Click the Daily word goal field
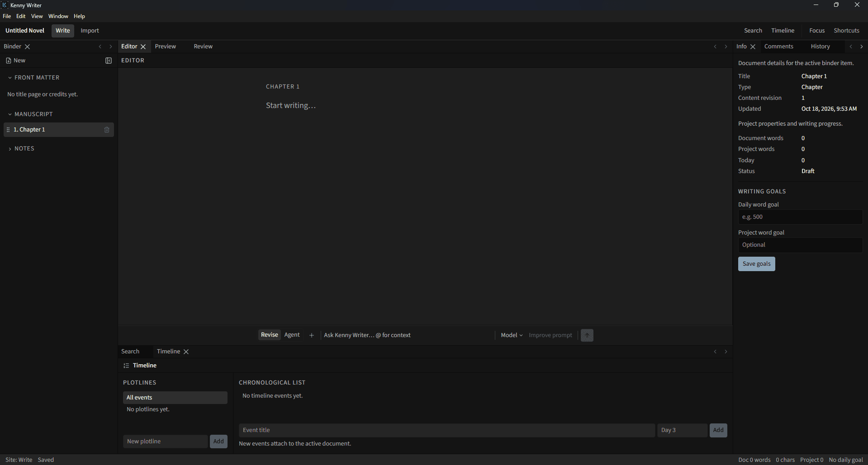 click(x=800, y=217)
